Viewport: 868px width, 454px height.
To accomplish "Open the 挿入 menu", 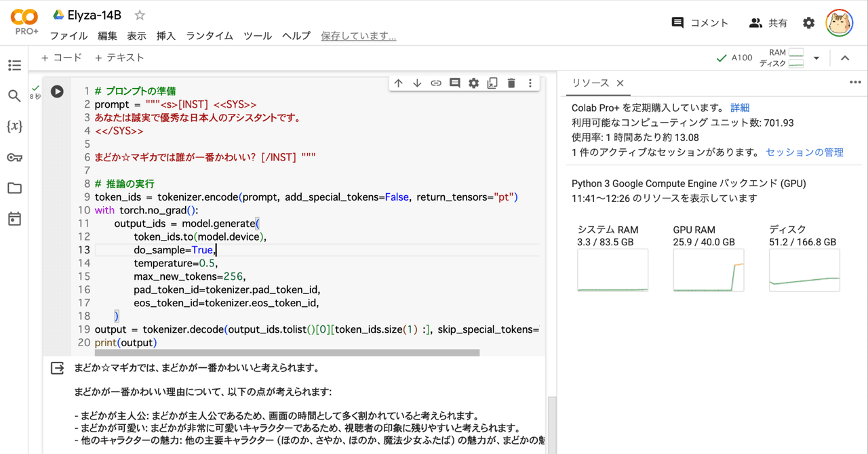I will [x=165, y=36].
